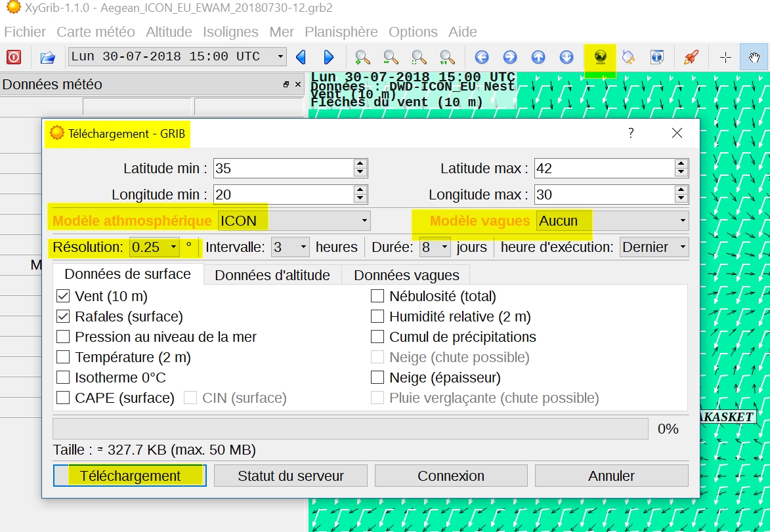Open the Altitude menu

pos(169,32)
